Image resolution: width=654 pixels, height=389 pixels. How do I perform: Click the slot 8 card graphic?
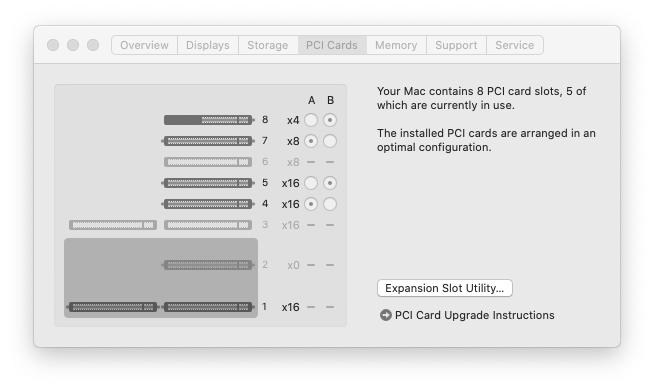click(208, 120)
